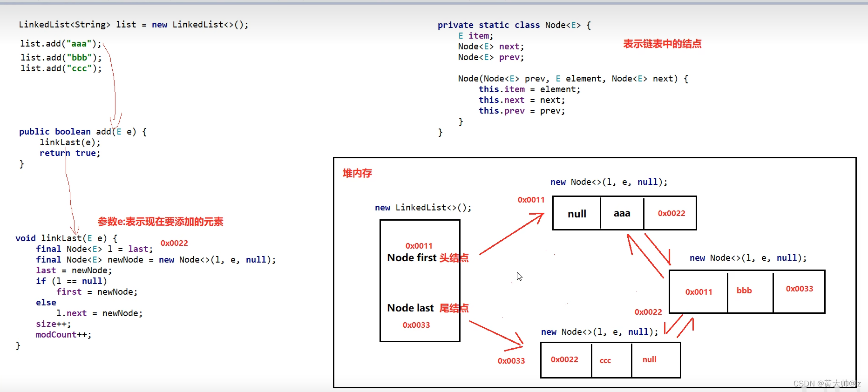Image resolution: width=868 pixels, height=392 pixels.
Task: Click 'Node last 尾结点' in LinkedList box
Action: coord(428,308)
